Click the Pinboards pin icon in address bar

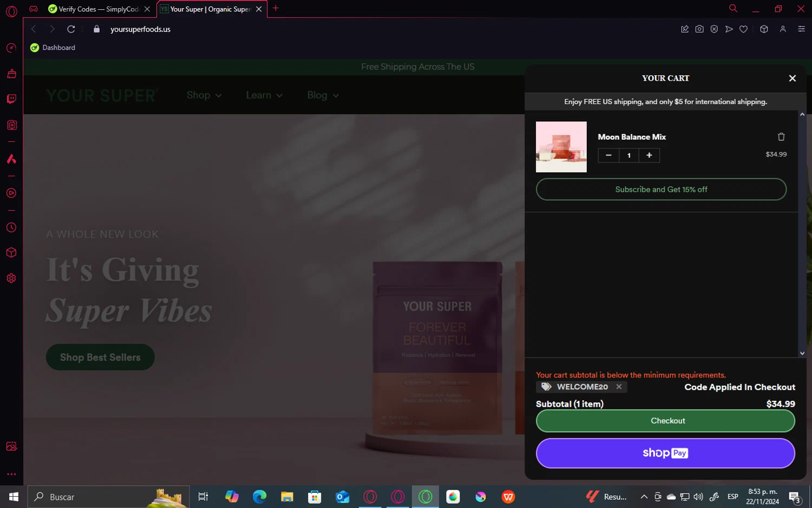click(x=685, y=29)
